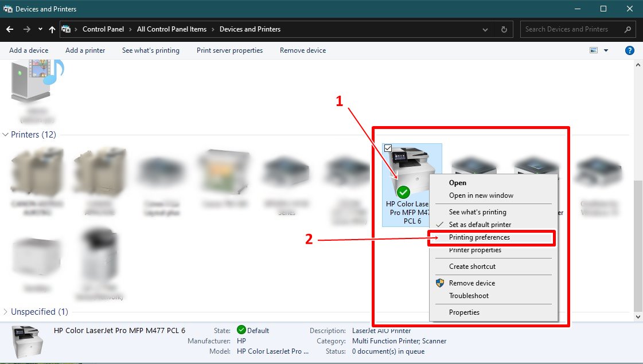Click the category 'Multi Function Printer; Scanner'
Image resolution: width=643 pixels, height=364 pixels.
coord(399,341)
